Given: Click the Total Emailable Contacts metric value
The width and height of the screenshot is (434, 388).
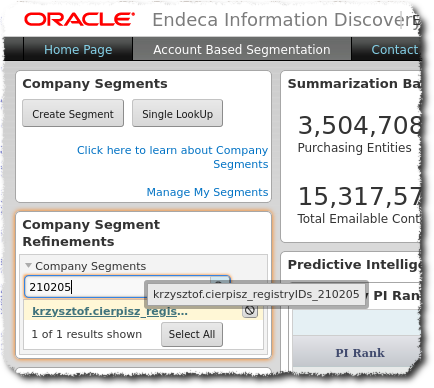Looking at the screenshot, I should point(359,196).
